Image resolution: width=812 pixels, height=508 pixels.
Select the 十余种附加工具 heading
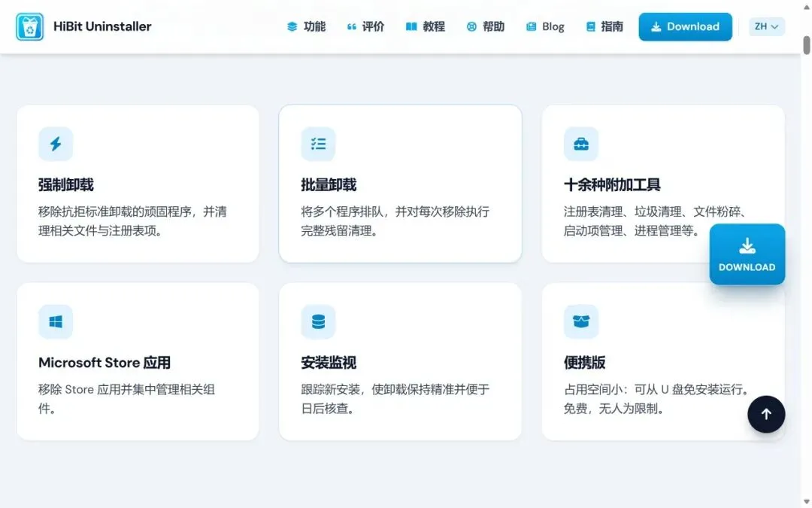[612, 184]
